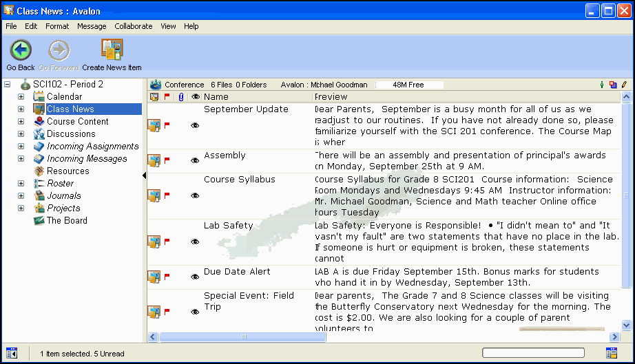Open the Message menu
The image size is (635, 364).
coord(92,26)
